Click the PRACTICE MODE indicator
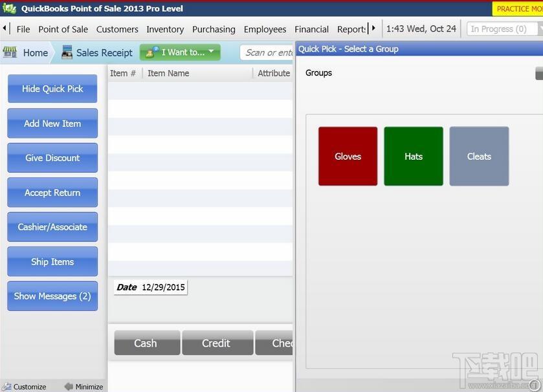Screen dimensions: 543x392 click(x=518, y=8)
